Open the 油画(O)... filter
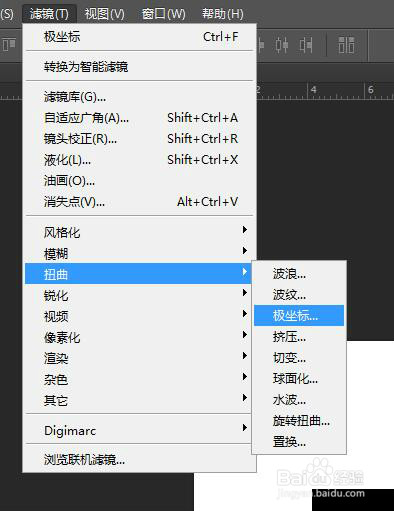This screenshot has width=394, height=511. pyautogui.click(x=139, y=181)
